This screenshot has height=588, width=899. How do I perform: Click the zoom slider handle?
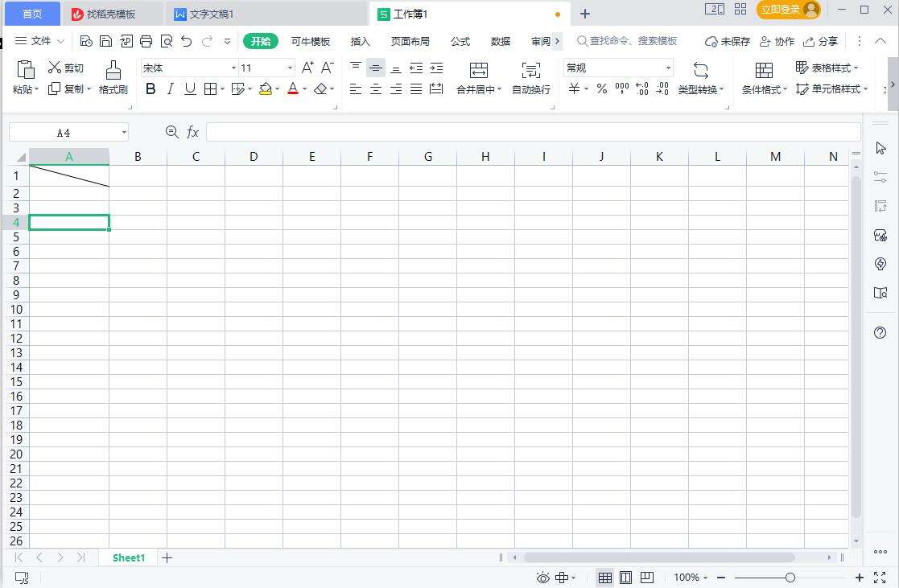[790, 578]
